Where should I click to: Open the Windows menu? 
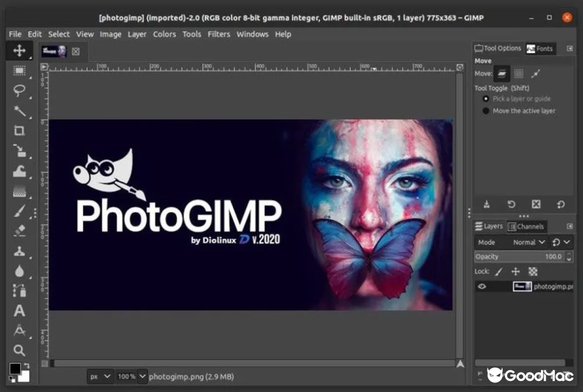tap(252, 34)
